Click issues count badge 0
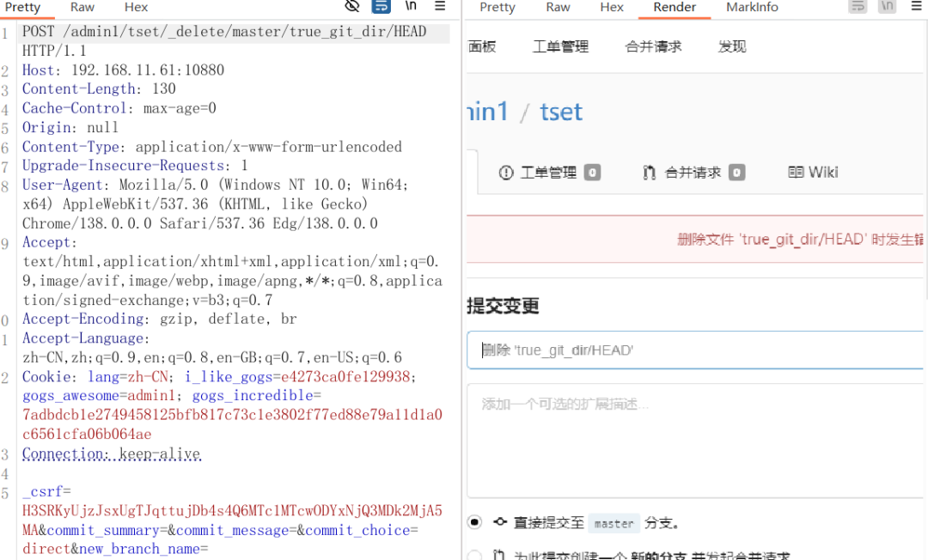This screenshot has width=928, height=560. [592, 173]
